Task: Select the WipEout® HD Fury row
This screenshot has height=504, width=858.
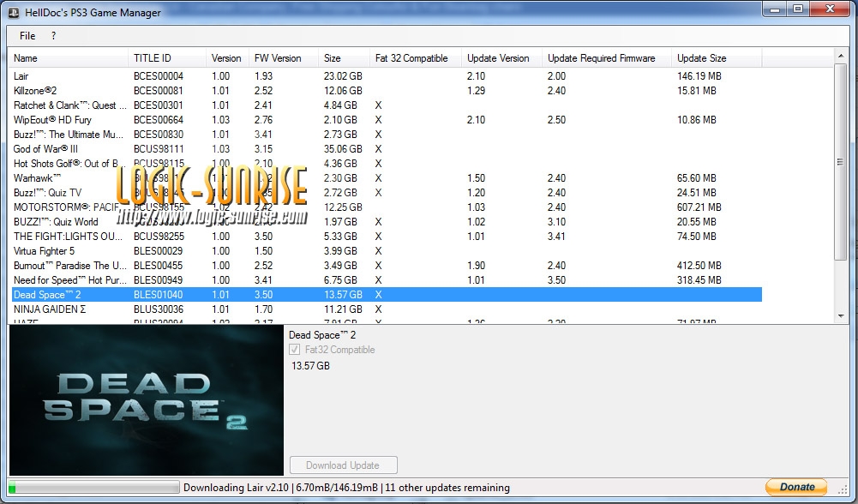Action: pos(387,120)
